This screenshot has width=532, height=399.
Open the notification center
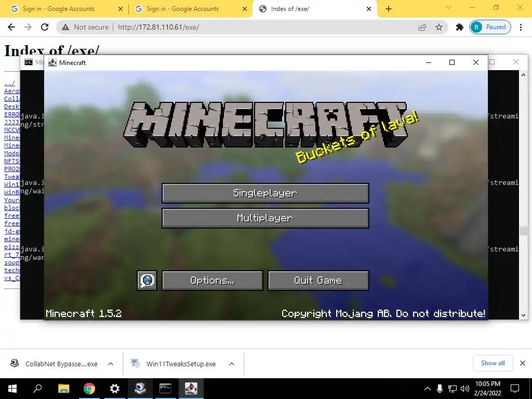515,389
